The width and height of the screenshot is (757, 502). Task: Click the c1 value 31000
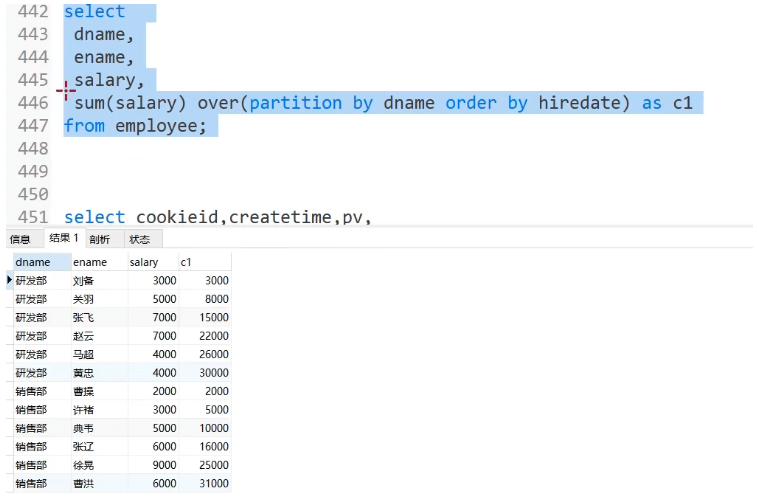pyautogui.click(x=214, y=483)
